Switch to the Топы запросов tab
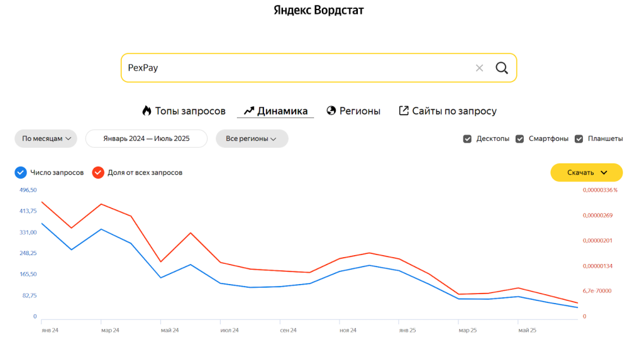The height and width of the screenshot is (340, 644). pos(190,111)
